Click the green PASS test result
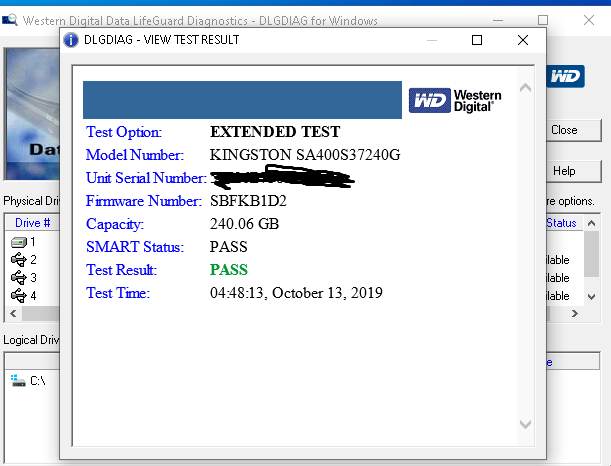Image resolution: width=611 pixels, height=466 pixels. pyautogui.click(x=229, y=270)
